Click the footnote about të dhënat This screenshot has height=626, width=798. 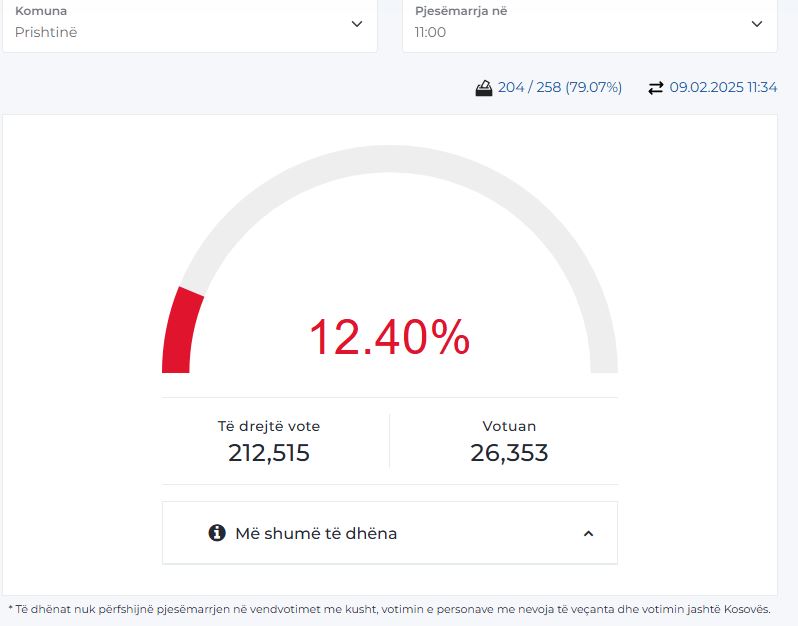coord(389,609)
